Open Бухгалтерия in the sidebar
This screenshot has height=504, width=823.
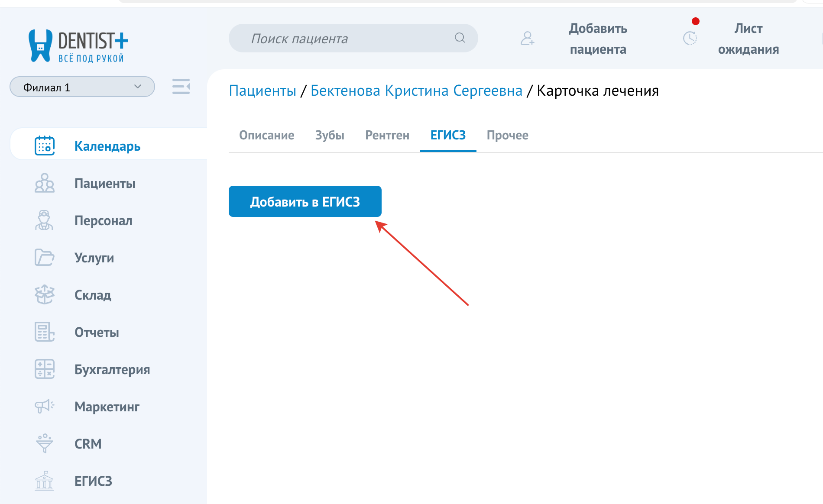point(112,370)
